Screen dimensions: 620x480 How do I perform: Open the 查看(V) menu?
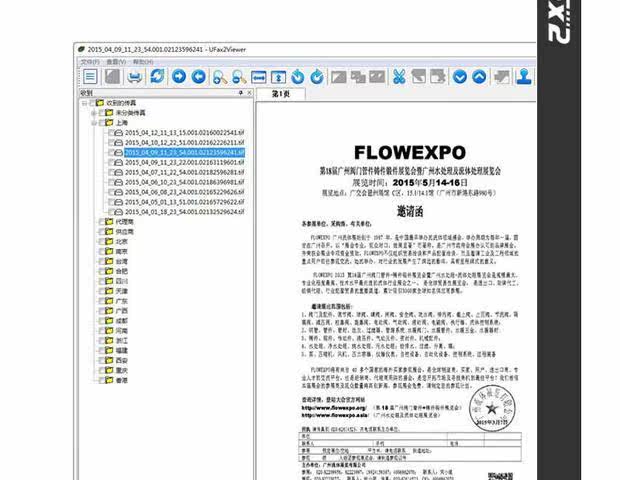(116, 62)
